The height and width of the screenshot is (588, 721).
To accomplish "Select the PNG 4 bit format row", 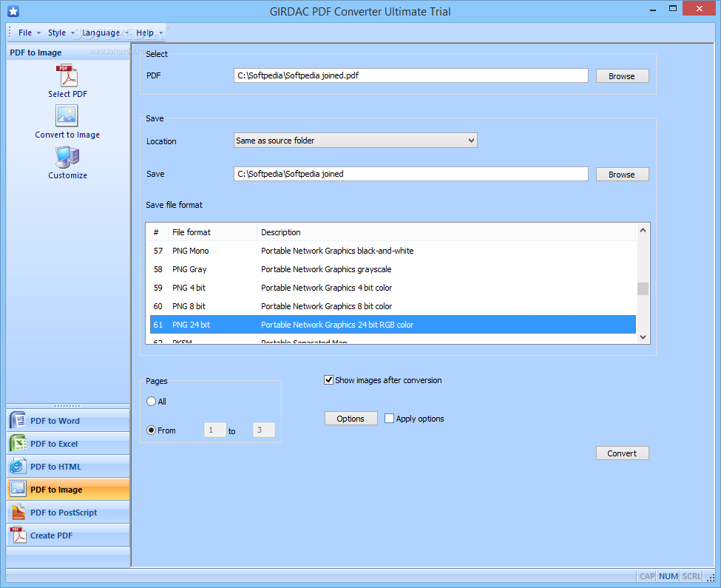I will [x=393, y=287].
